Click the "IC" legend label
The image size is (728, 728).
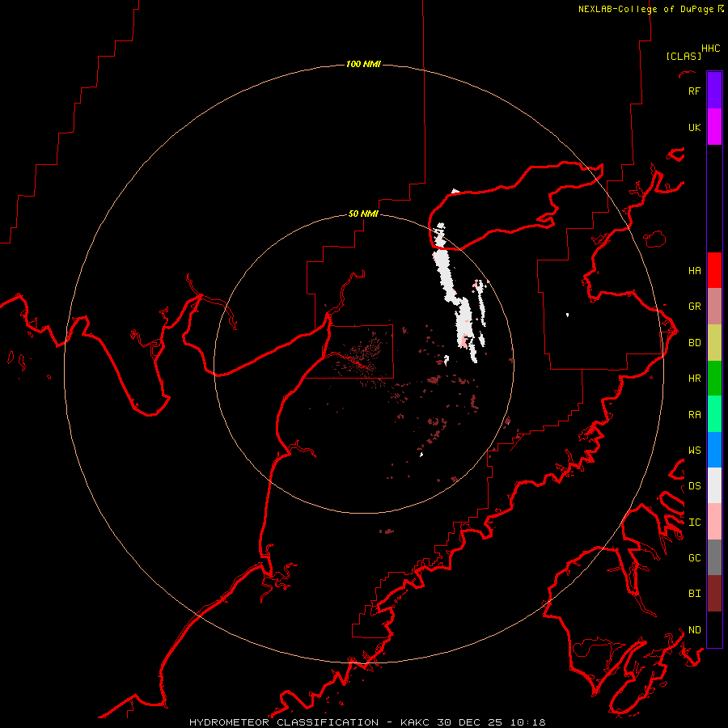(x=694, y=523)
